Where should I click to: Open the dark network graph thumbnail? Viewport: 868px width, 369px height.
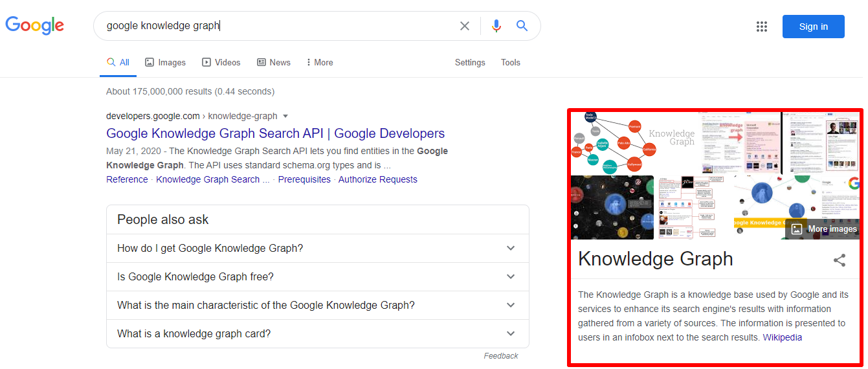coord(612,207)
